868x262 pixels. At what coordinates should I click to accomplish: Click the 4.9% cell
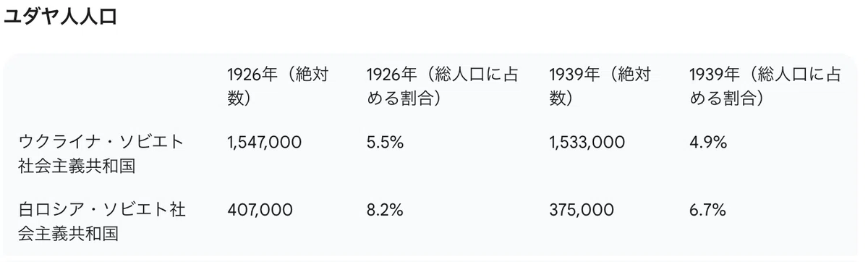(707, 143)
